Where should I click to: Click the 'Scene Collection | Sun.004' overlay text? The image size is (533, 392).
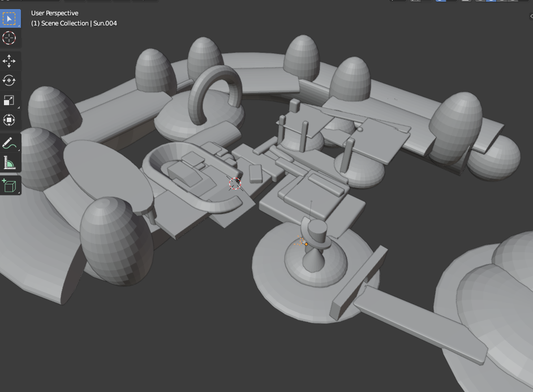pos(74,23)
